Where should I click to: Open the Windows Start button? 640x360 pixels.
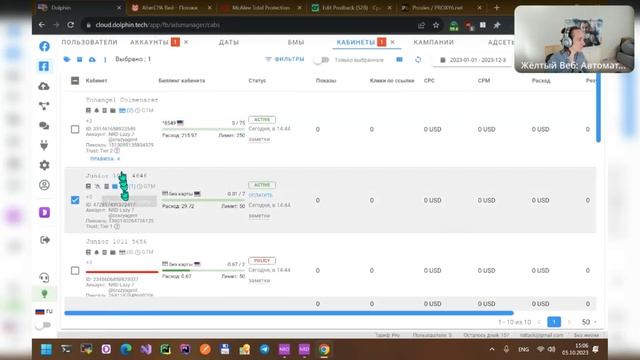click(46, 349)
